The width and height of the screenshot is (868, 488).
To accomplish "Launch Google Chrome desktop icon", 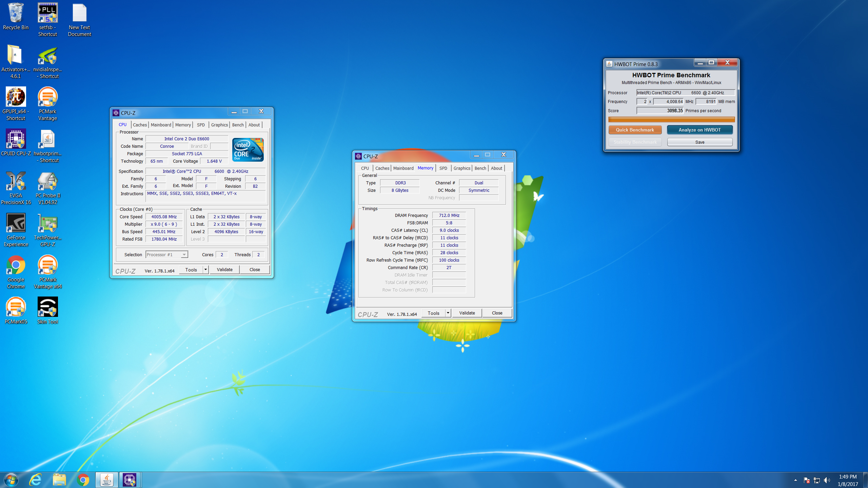I will pyautogui.click(x=16, y=272).
